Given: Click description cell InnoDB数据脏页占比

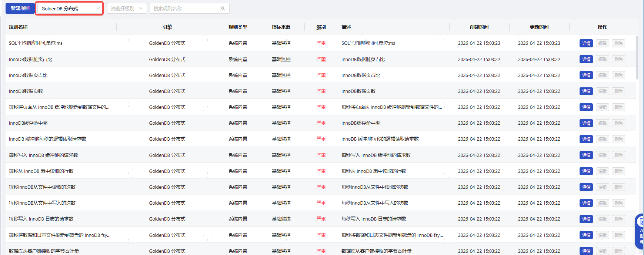Looking at the screenshot, I should pos(363,59).
